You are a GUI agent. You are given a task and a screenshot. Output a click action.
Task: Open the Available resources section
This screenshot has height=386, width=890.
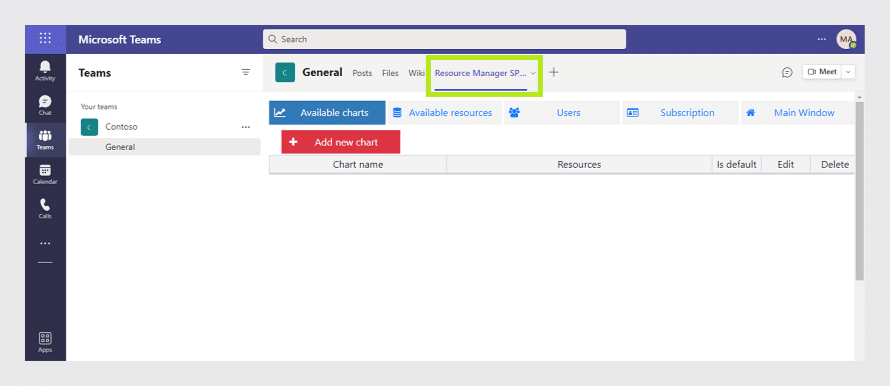point(444,113)
